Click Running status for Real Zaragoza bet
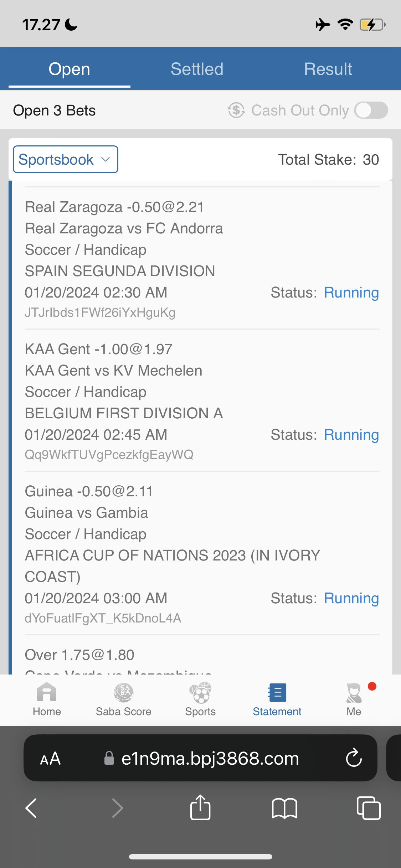 click(x=351, y=293)
